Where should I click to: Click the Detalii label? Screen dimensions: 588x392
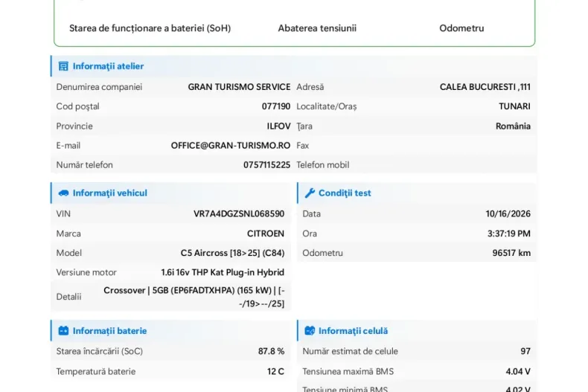pos(68,297)
